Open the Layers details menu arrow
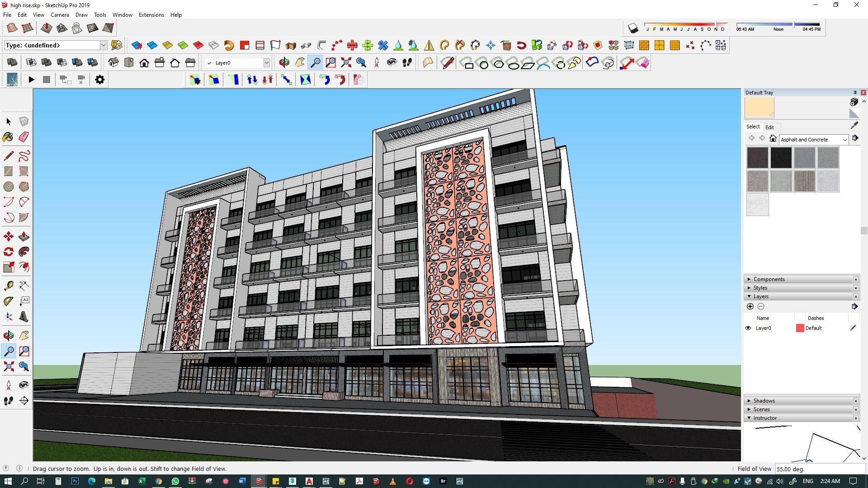This screenshot has width=868, height=488. [x=854, y=306]
